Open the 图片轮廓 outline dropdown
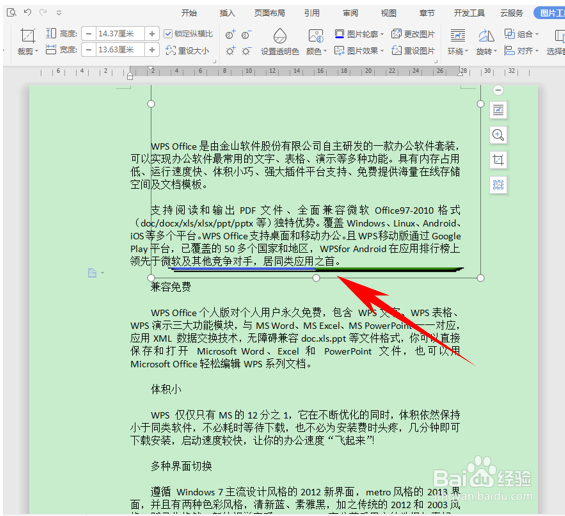The height and width of the screenshot is (516, 565). (359, 34)
